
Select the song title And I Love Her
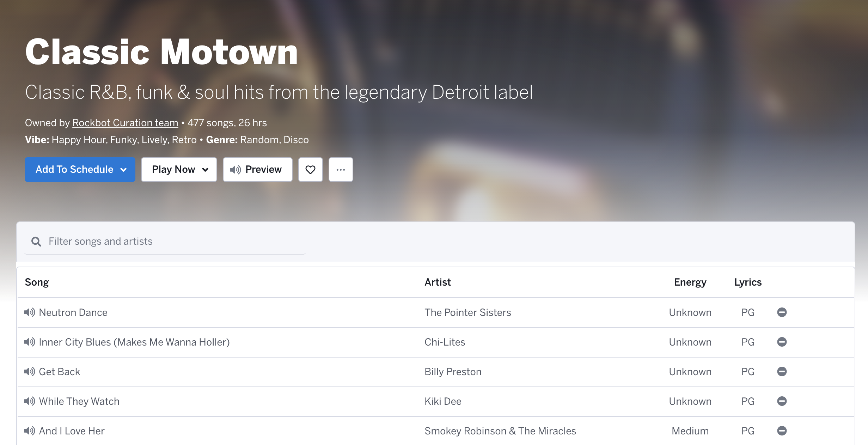pos(72,431)
